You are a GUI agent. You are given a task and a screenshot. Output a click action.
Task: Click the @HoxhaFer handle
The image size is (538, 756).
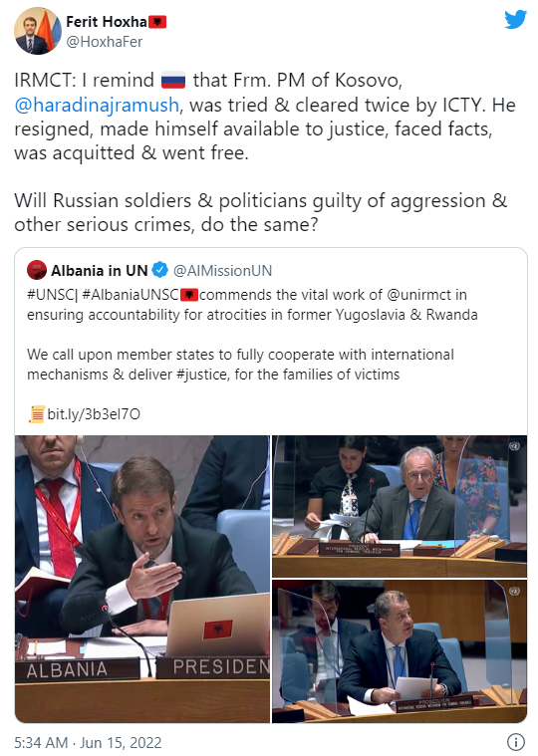click(x=105, y=43)
